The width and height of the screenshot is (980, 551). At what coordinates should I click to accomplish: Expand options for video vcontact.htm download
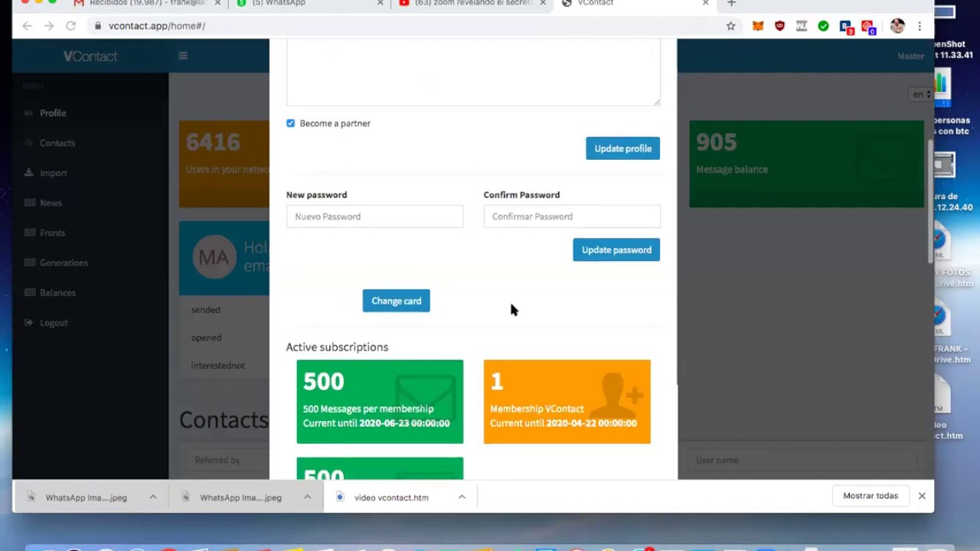pos(462,497)
